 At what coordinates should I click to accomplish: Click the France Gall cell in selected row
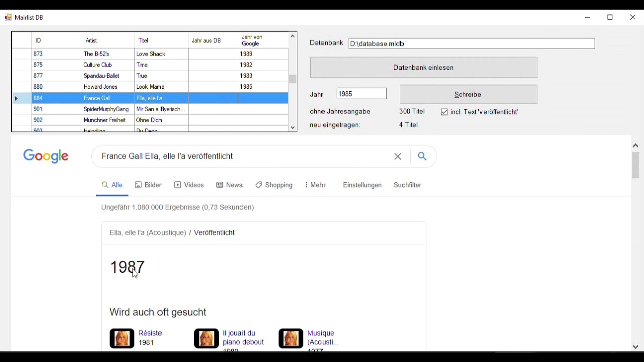click(108, 98)
